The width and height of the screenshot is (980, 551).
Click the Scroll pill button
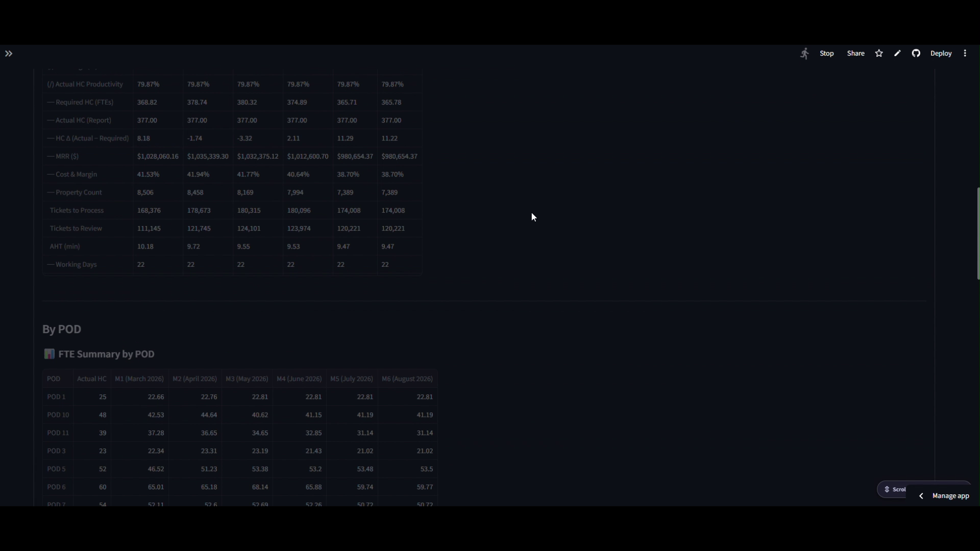(895, 489)
